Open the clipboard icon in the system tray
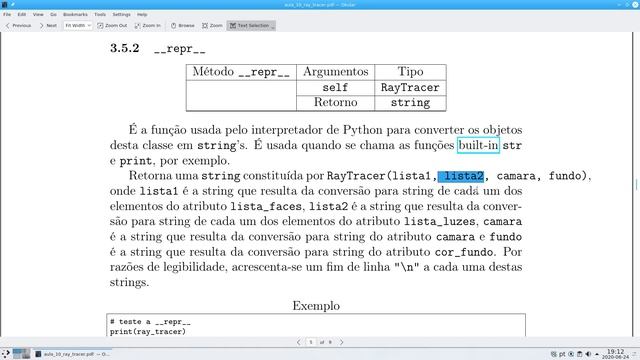640x360 pixels. pyautogui.click(x=580, y=354)
